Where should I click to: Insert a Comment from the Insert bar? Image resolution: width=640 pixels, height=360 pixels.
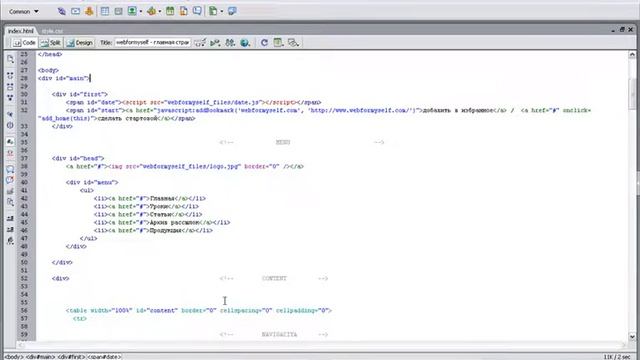(197, 11)
